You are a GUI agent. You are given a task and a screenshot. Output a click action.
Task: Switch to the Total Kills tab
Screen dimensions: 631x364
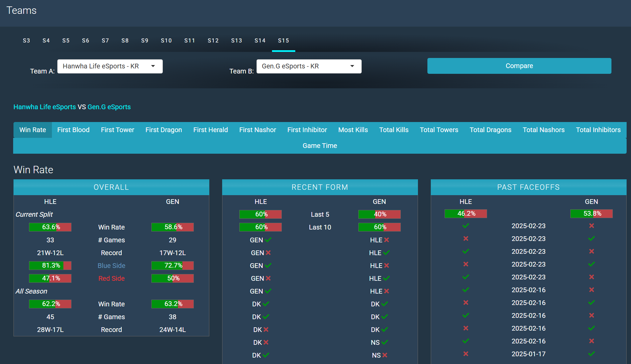[394, 130]
